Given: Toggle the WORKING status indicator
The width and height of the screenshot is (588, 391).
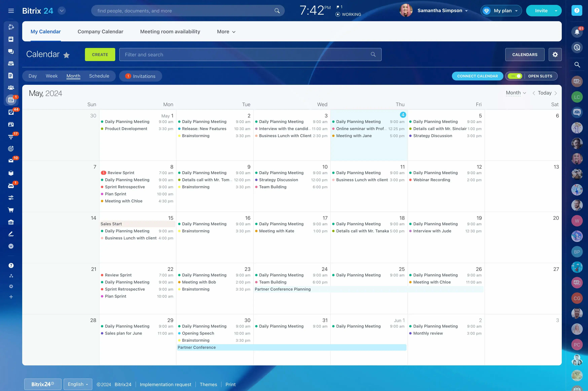Looking at the screenshot, I should click(348, 14).
